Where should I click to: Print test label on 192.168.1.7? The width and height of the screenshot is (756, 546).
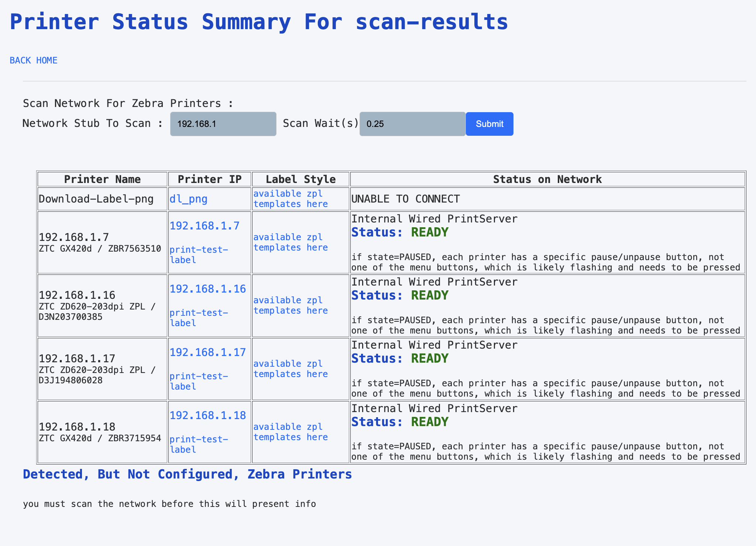[x=199, y=255]
